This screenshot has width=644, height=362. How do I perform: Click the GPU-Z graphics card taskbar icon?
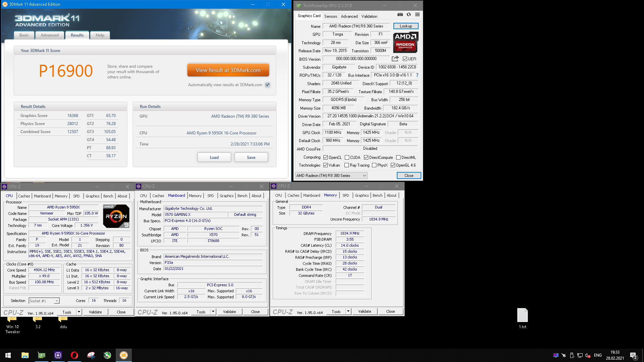pyautogui.click(x=41, y=355)
